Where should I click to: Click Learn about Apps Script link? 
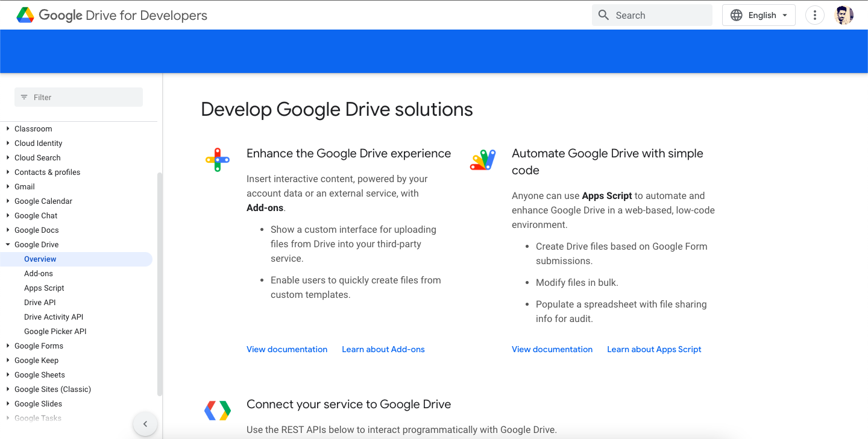pyautogui.click(x=654, y=349)
